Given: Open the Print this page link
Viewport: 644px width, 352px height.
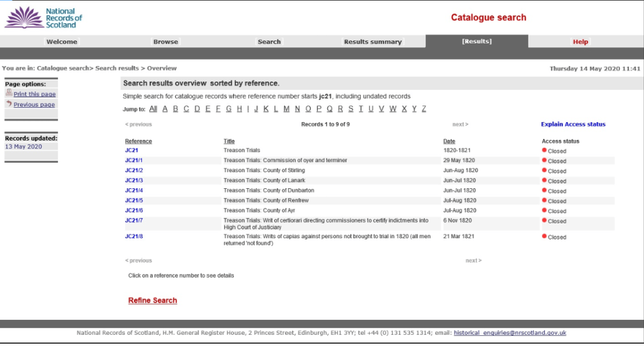Looking at the screenshot, I should pos(35,94).
